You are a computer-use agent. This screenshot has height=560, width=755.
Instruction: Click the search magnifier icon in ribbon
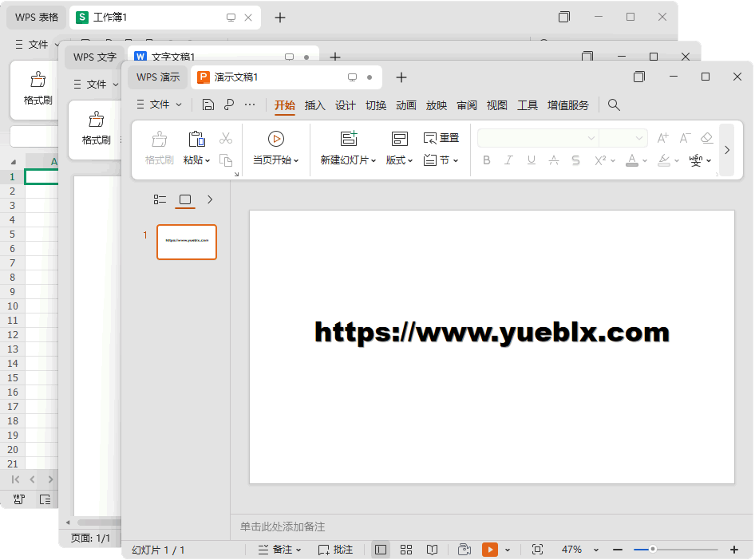pyautogui.click(x=614, y=105)
